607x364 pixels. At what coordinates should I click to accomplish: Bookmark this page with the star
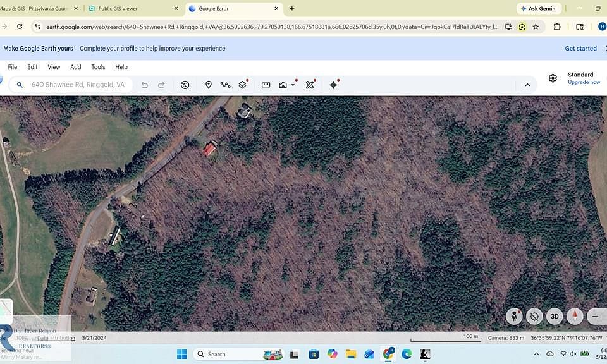point(536,27)
